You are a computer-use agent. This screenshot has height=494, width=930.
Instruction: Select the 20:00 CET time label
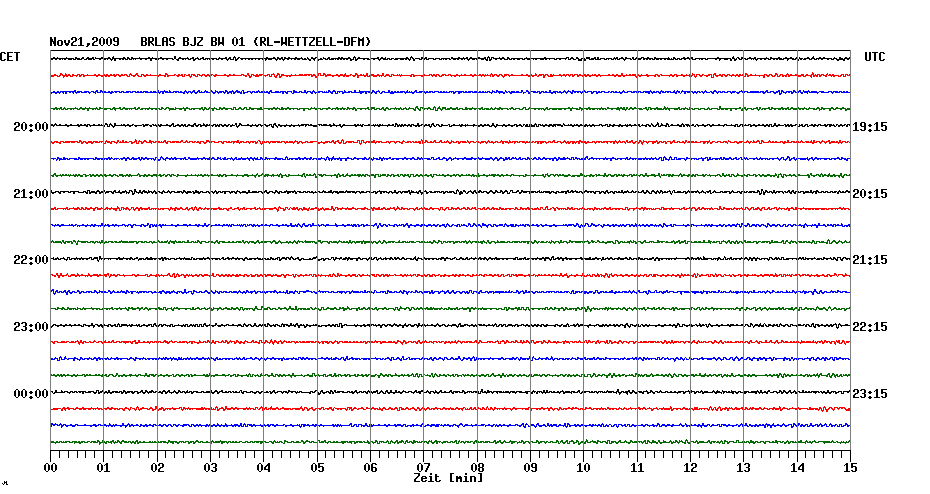click(31, 127)
